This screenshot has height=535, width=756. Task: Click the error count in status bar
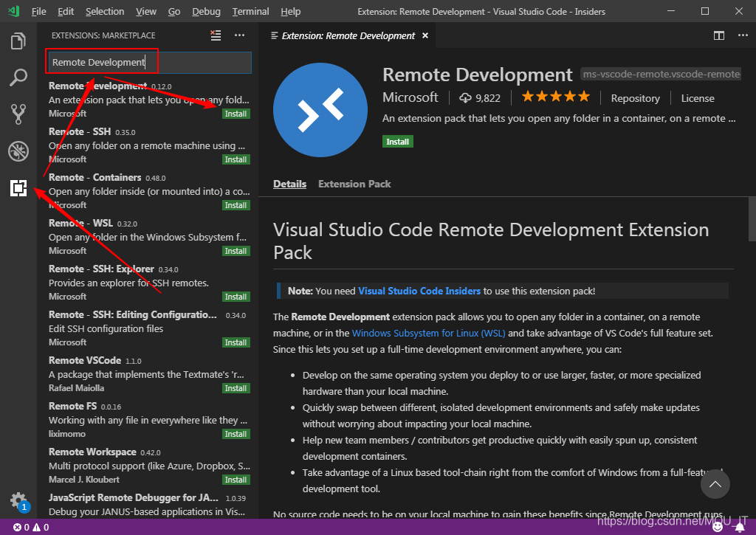click(21, 528)
